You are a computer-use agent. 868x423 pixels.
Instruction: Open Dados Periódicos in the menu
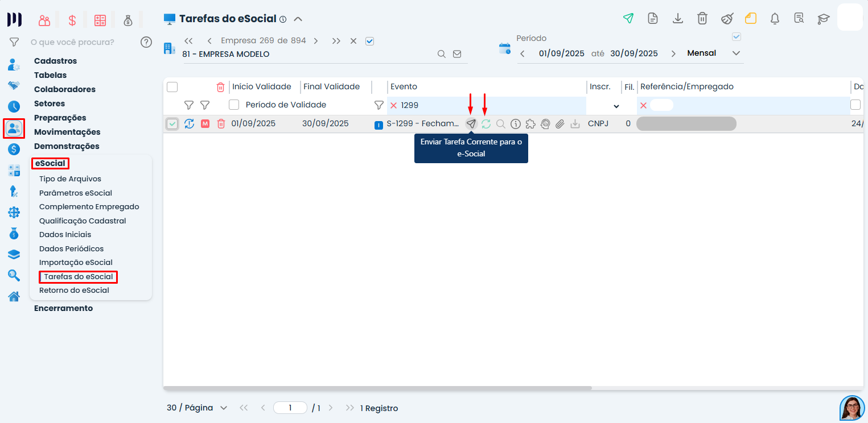coord(71,248)
